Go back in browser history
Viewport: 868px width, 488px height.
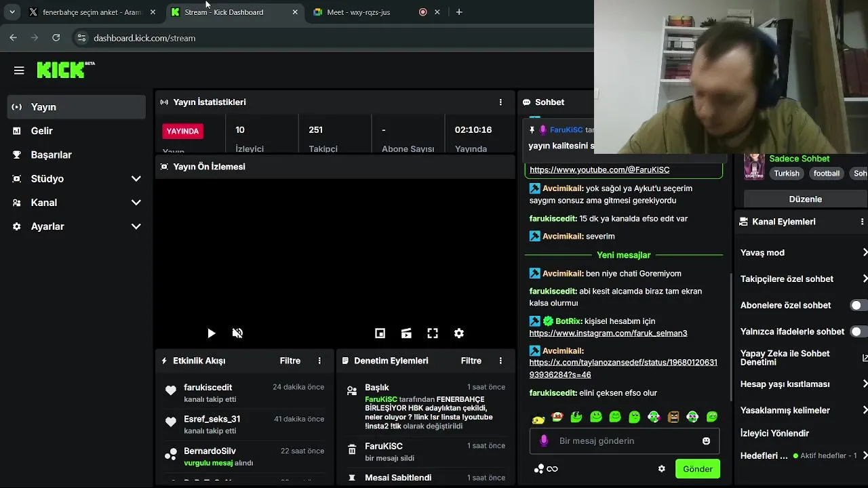click(x=13, y=38)
